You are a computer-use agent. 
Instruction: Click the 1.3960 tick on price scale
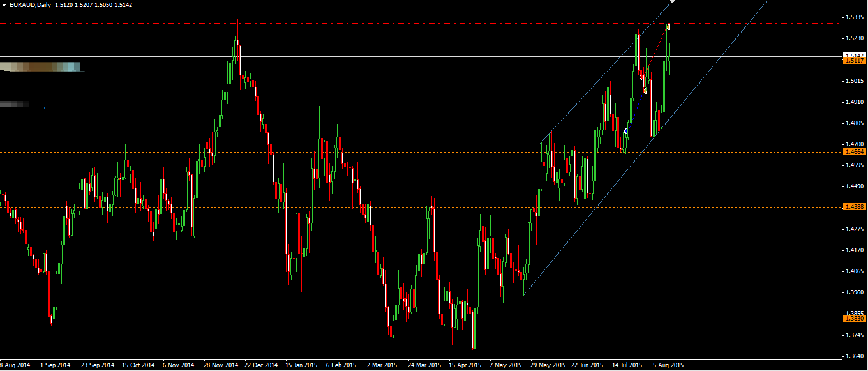(855, 292)
